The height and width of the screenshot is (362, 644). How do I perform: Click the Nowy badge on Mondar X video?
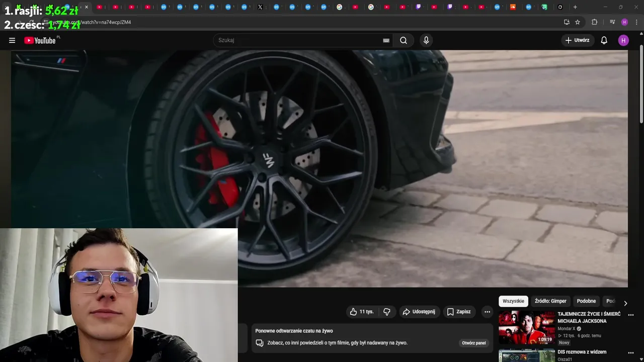point(564,342)
